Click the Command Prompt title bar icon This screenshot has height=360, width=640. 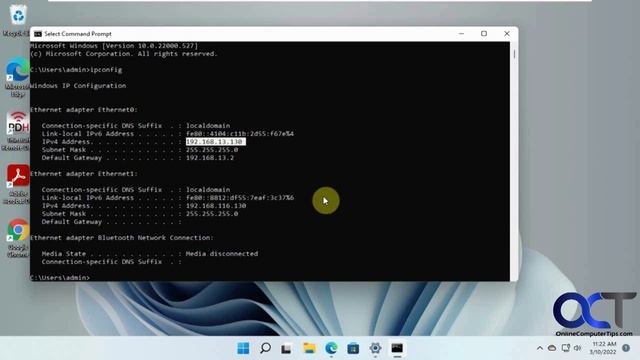tap(38, 34)
